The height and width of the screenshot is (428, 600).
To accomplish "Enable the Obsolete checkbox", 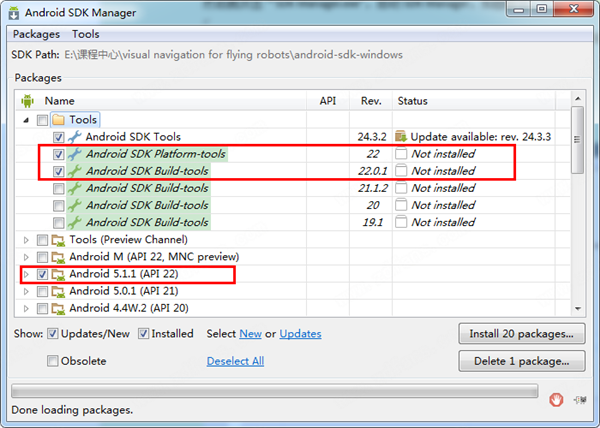I will tap(53, 361).
